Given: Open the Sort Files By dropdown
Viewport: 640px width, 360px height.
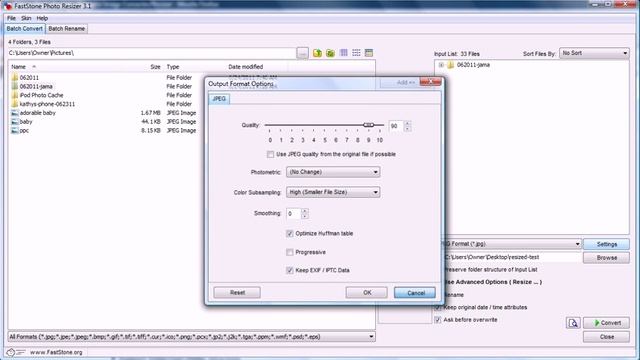Looking at the screenshot, I should (x=594, y=53).
